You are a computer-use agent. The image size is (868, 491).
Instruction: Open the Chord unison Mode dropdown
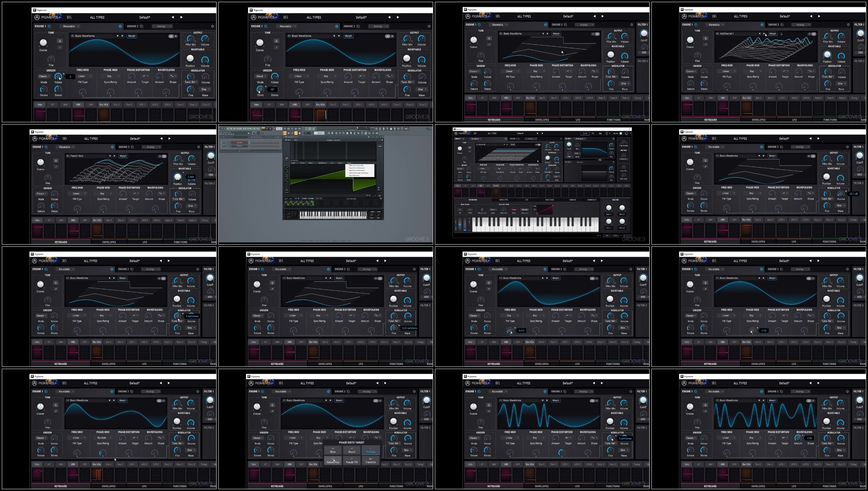click(x=260, y=76)
